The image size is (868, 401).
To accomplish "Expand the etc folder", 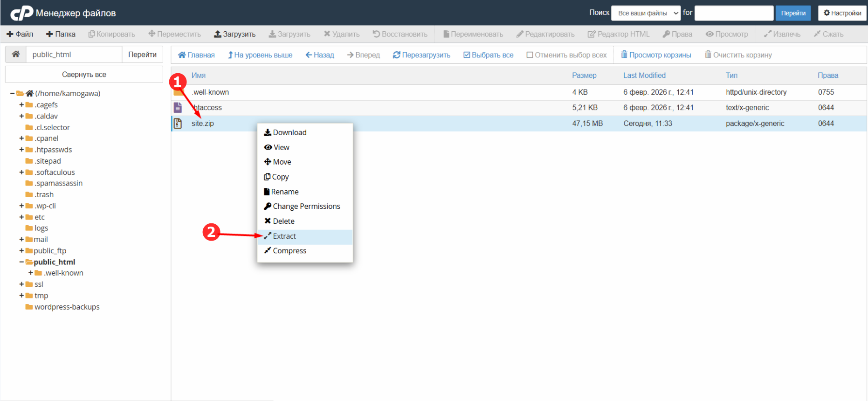I will pyautogui.click(x=21, y=217).
